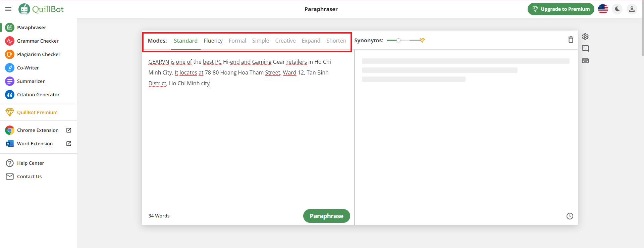Open Plagiarism Checker icon

click(10, 54)
